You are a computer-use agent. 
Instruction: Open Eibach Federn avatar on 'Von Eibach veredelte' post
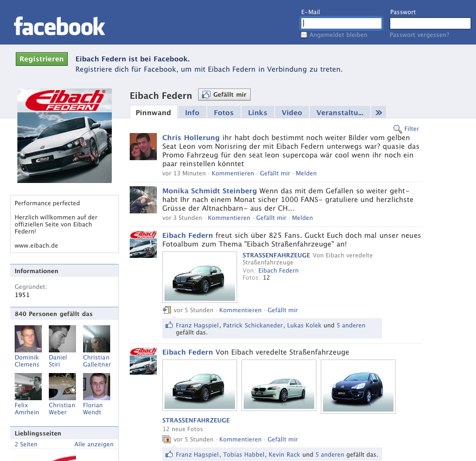tap(143, 361)
